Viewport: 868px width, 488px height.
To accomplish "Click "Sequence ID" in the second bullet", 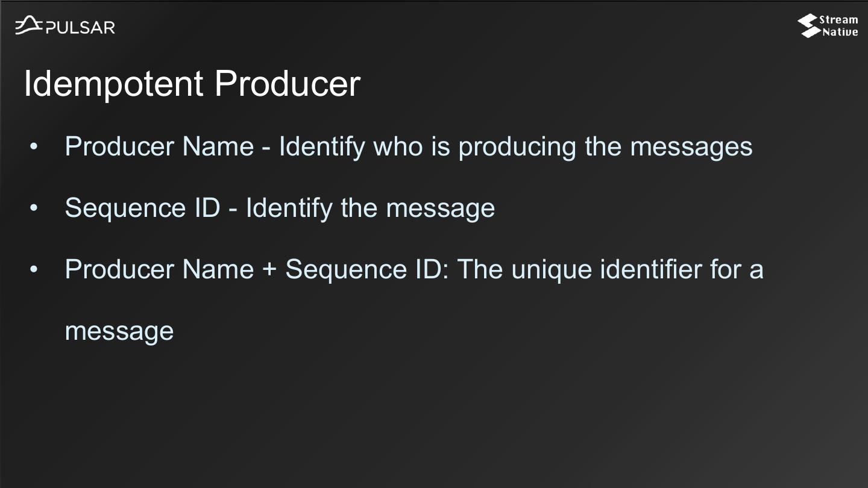I will (142, 208).
